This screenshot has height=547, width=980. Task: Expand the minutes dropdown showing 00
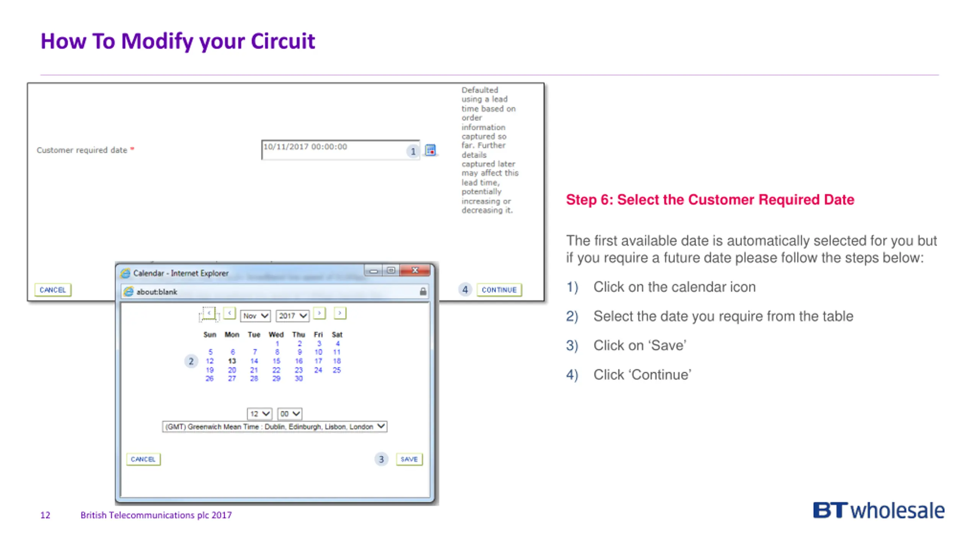(x=289, y=414)
